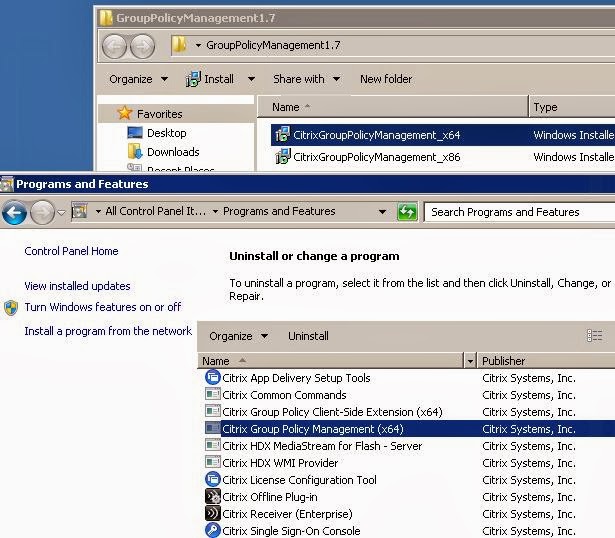Expand address path arrow before GroupPolicyManagement1.7
Image resolution: width=615 pixels, height=538 pixels.
tap(198, 45)
